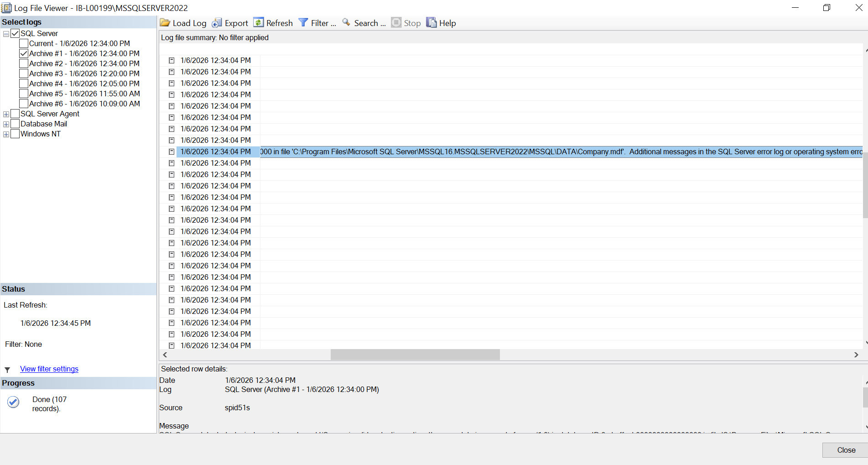Check Archive #4 log checkbox
Screen dimensions: 868x465
24,84
